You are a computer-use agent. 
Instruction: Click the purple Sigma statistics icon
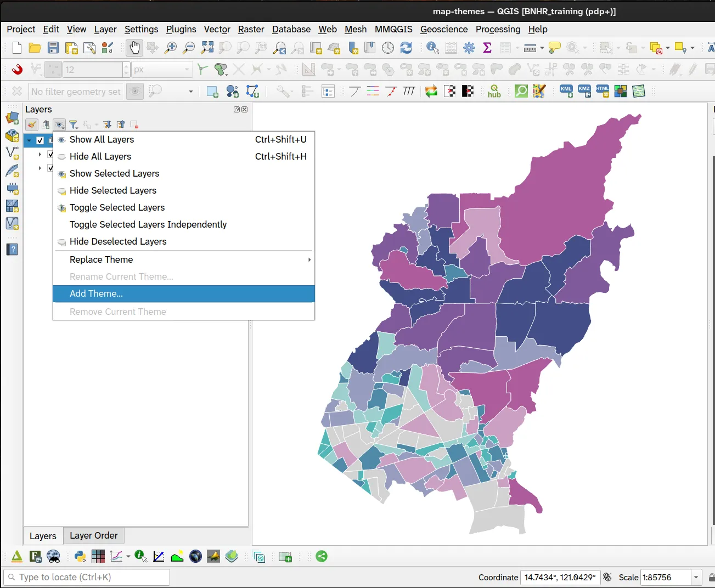[x=487, y=48]
